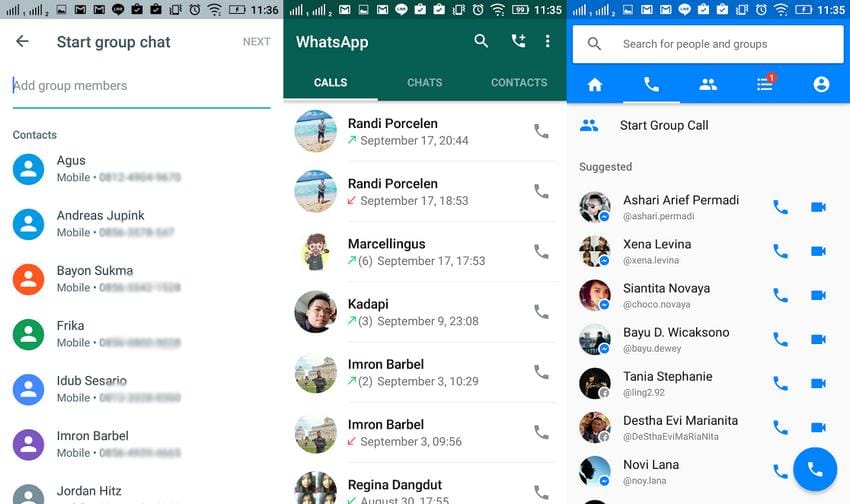The width and height of the screenshot is (850, 504).
Task: Start video call with Xena Levina
Action: pyautogui.click(x=818, y=251)
